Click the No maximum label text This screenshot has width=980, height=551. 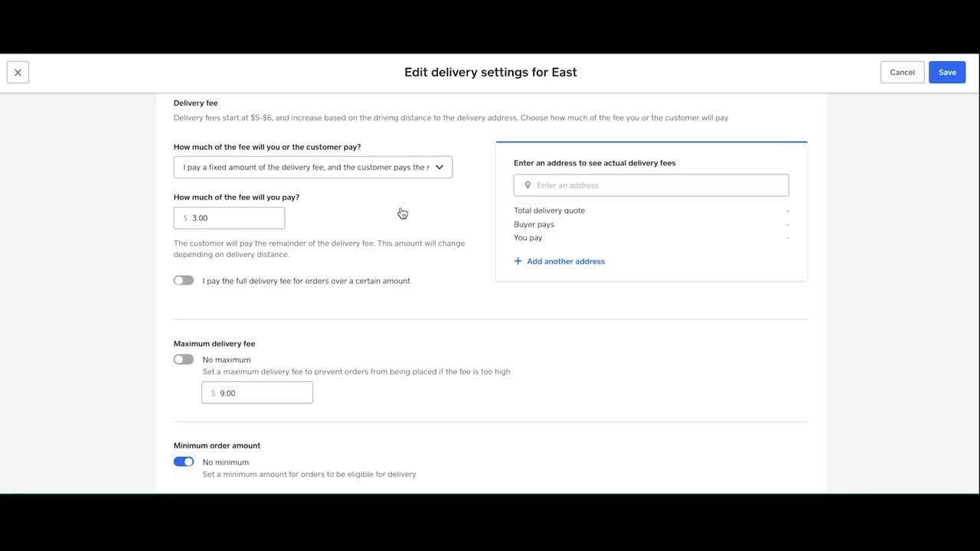(227, 360)
